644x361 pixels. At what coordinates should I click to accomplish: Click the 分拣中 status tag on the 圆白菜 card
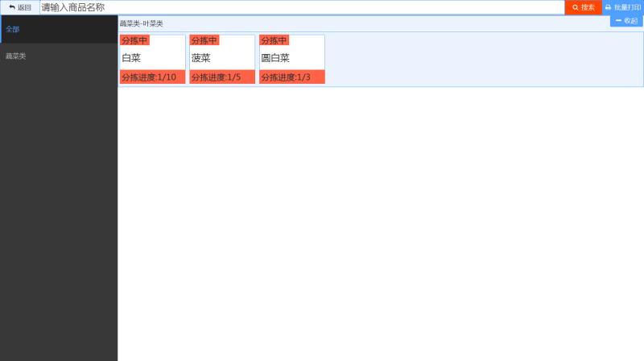pyautogui.click(x=274, y=40)
